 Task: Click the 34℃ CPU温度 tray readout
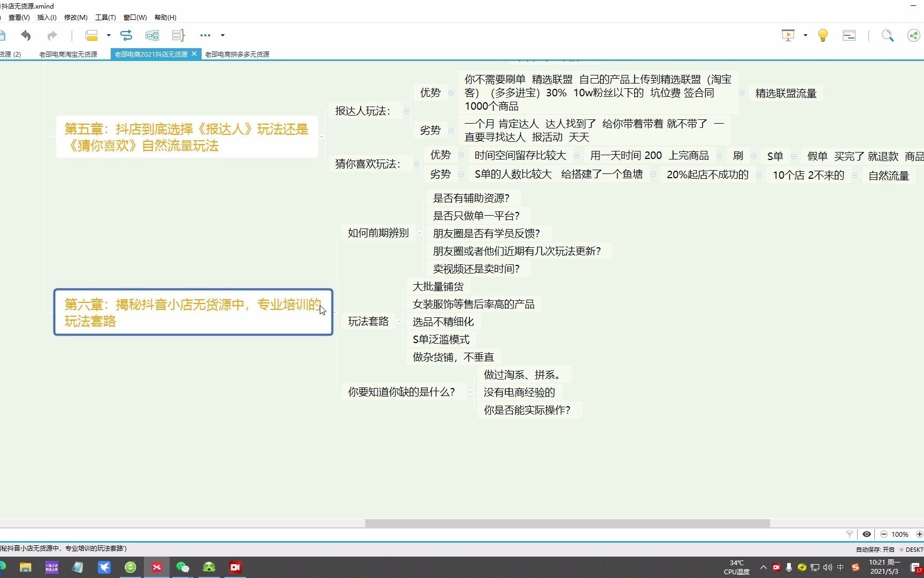pos(737,567)
